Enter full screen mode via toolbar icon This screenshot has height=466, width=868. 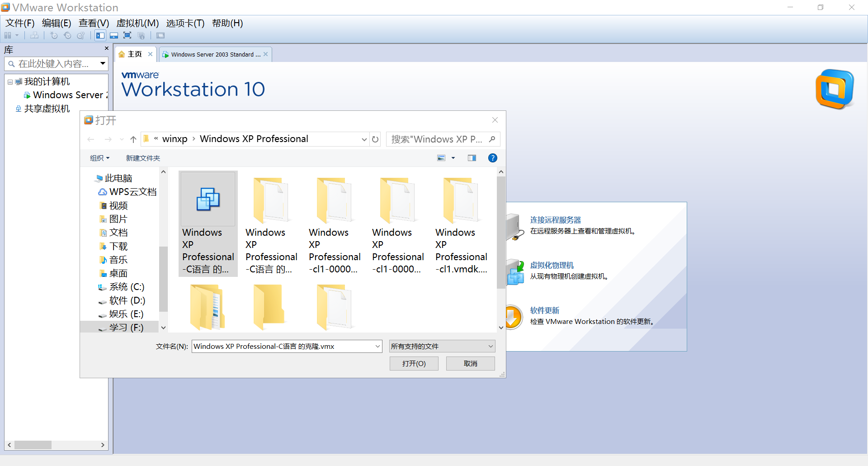[x=127, y=36]
